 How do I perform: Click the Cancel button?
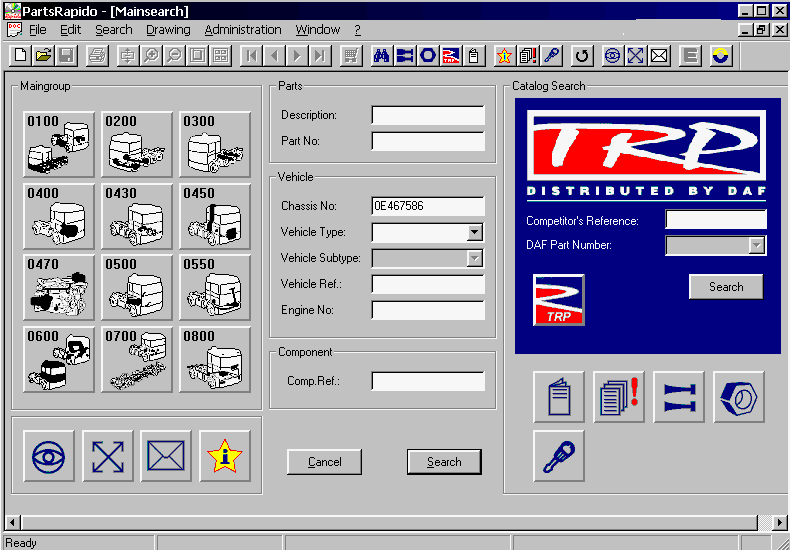pyautogui.click(x=324, y=462)
